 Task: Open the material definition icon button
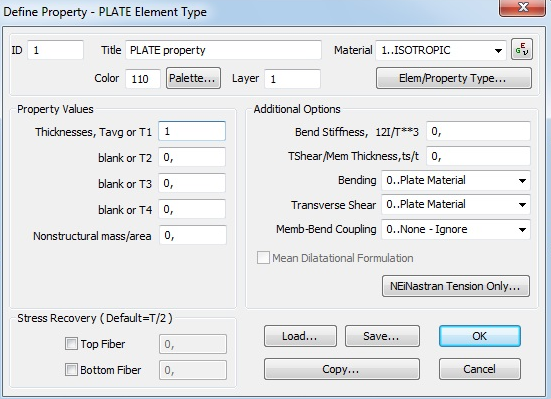(x=522, y=50)
